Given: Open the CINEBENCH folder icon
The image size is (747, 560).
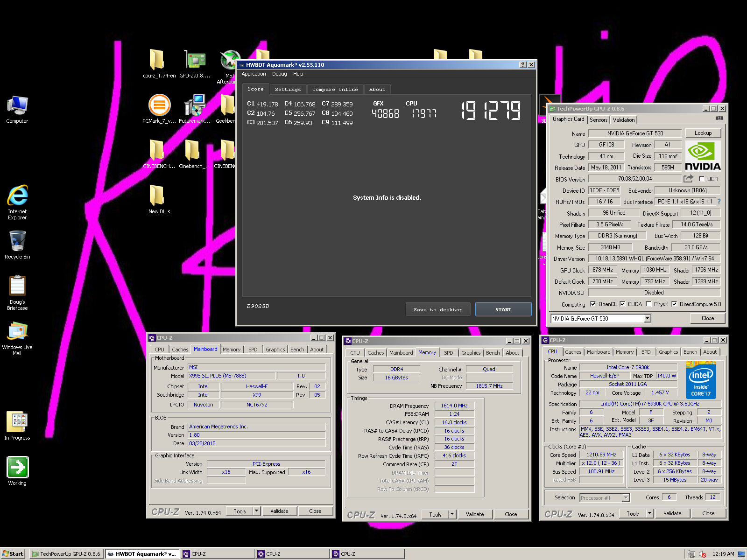Looking at the screenshot, I should click(159, 154).
